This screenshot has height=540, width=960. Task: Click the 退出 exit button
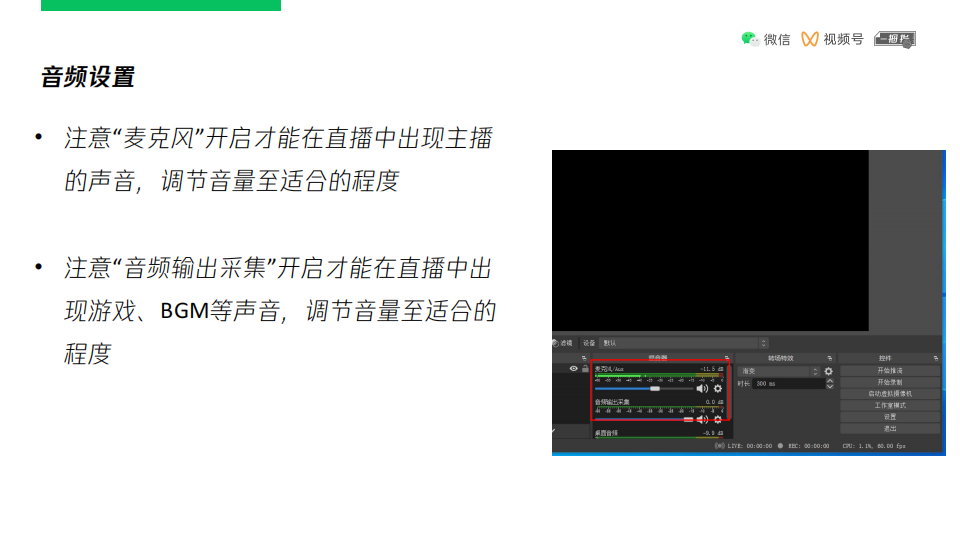(x=890, y=429)
